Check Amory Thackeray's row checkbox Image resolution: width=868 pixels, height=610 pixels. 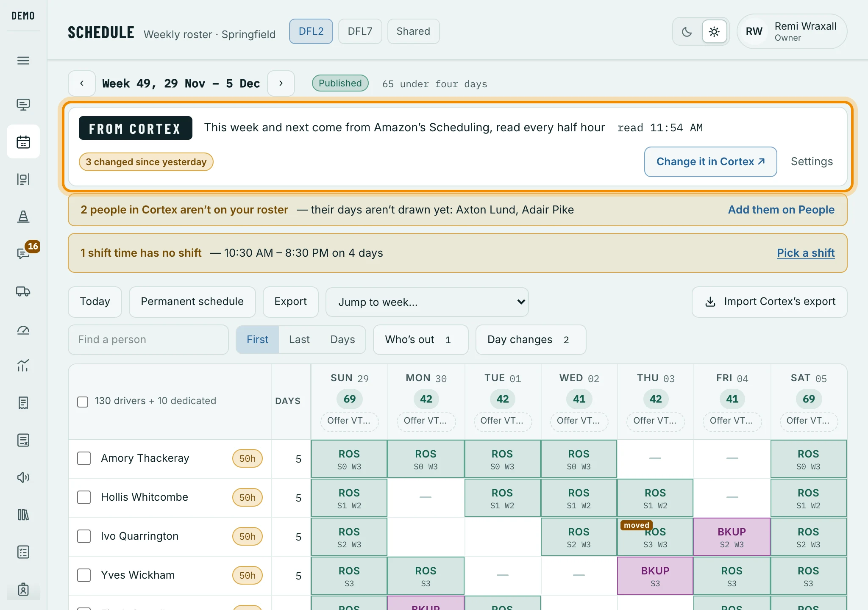click(84, 458)
